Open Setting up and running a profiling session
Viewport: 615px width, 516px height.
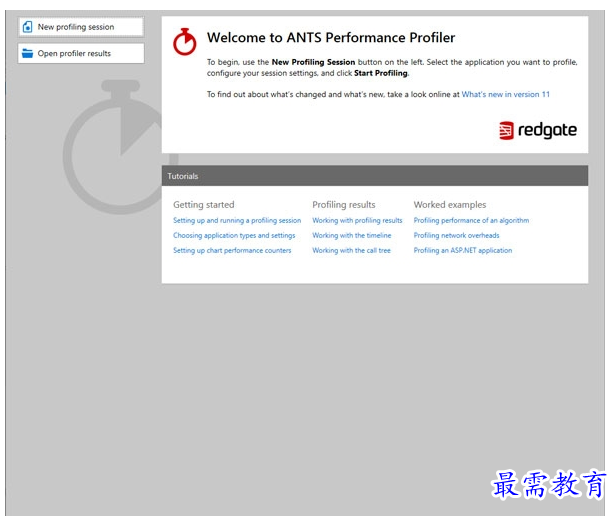point(237,220)
